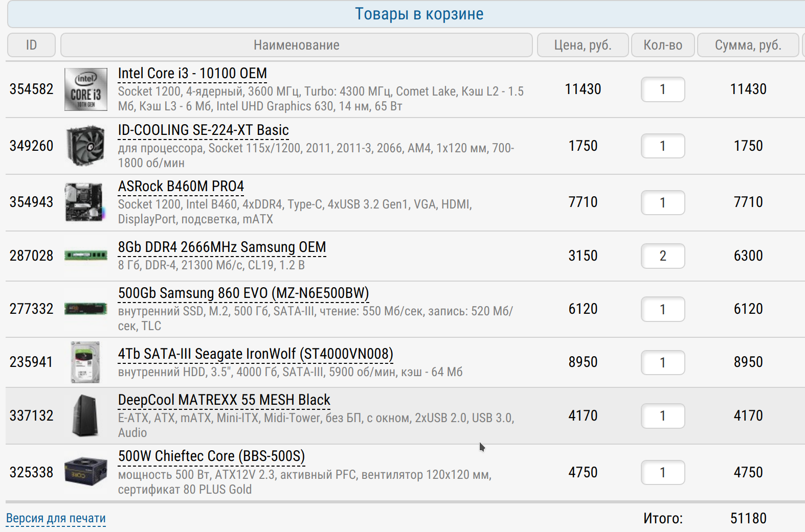Click the cart total value 51180

click(x=748, y=518)
